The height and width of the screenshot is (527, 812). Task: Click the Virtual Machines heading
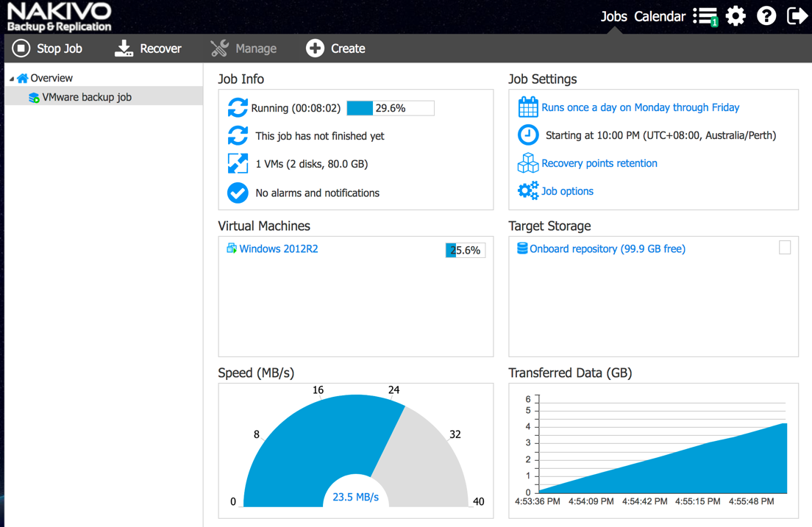point(264,226)
